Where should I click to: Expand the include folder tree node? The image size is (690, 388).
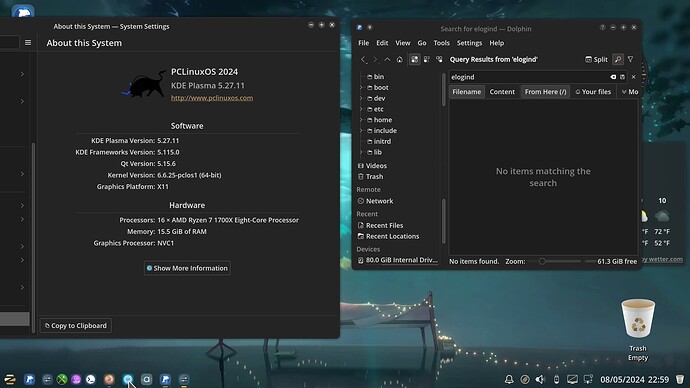(x=361, y=131)
